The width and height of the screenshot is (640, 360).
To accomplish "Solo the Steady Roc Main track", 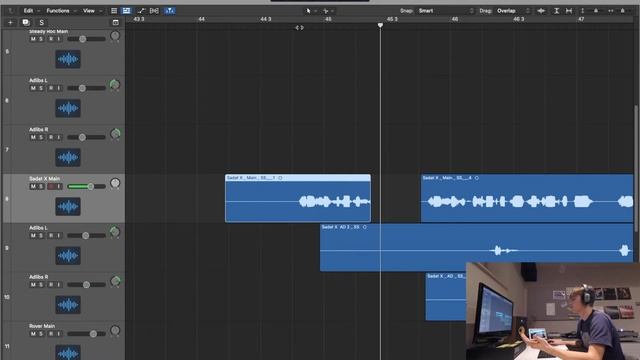I will pyautogui.click(x=41, y=39).
